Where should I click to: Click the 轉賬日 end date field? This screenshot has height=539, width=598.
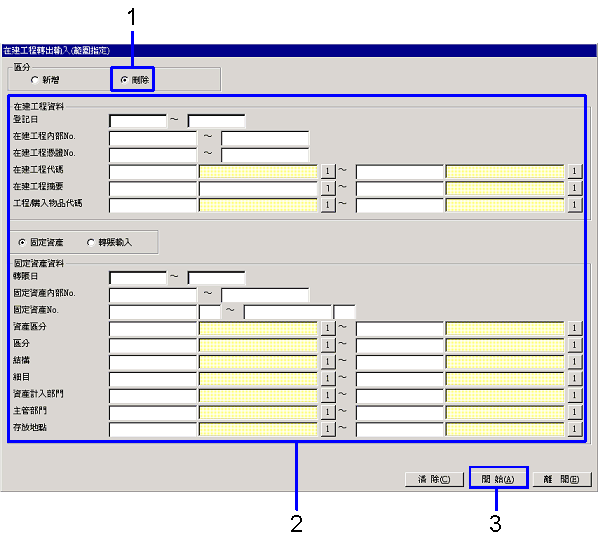pos(216,278)
